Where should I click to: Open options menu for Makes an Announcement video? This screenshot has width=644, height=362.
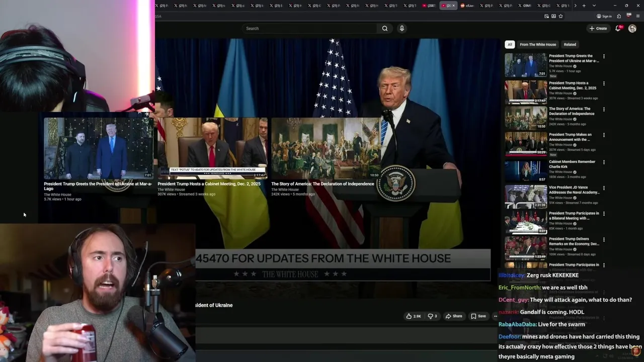coord(604,135)
